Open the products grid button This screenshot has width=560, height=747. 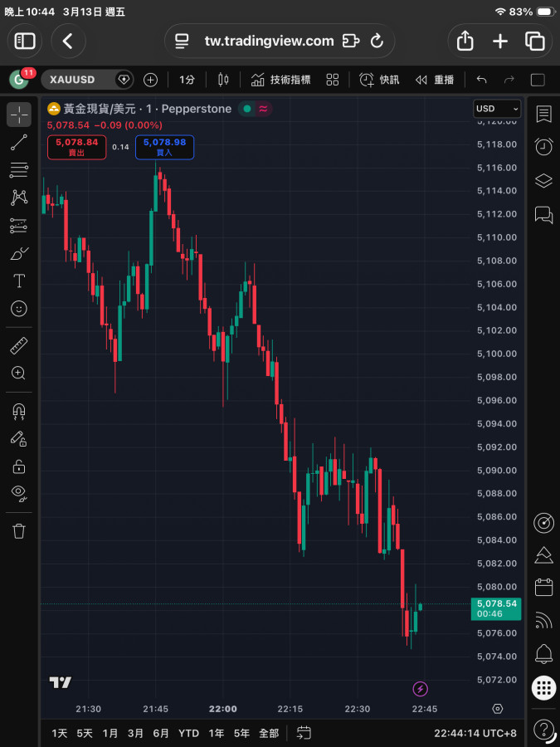coord(543,688)
